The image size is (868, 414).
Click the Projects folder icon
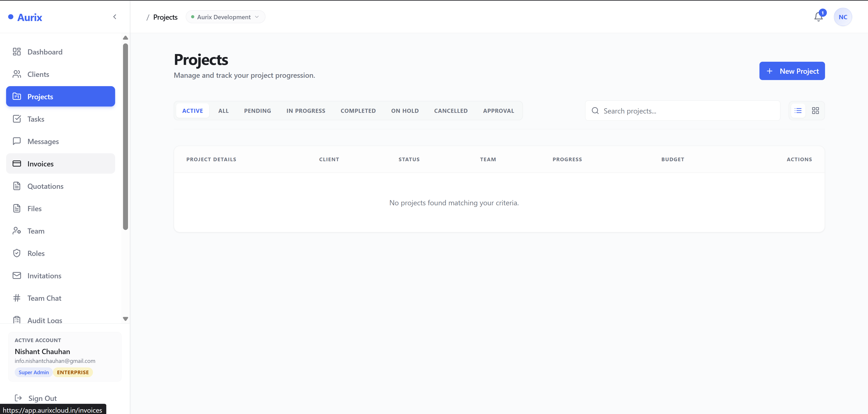coord(17,96)
